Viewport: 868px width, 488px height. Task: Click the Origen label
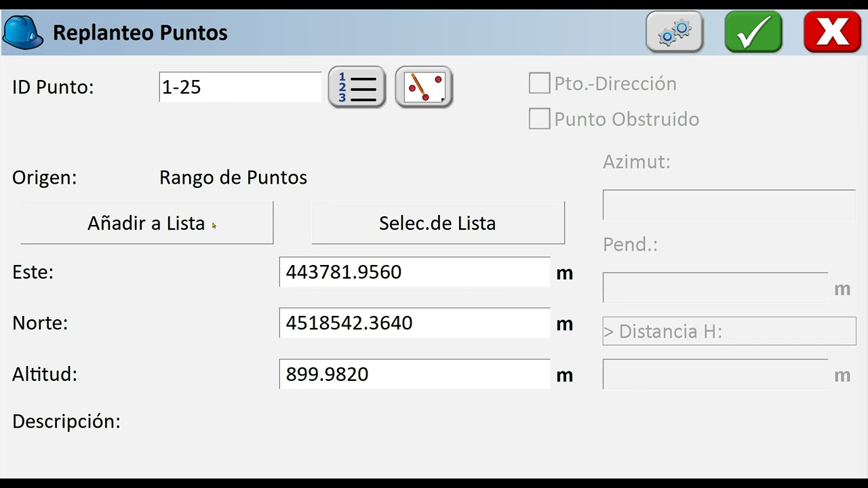pos(45,178)
